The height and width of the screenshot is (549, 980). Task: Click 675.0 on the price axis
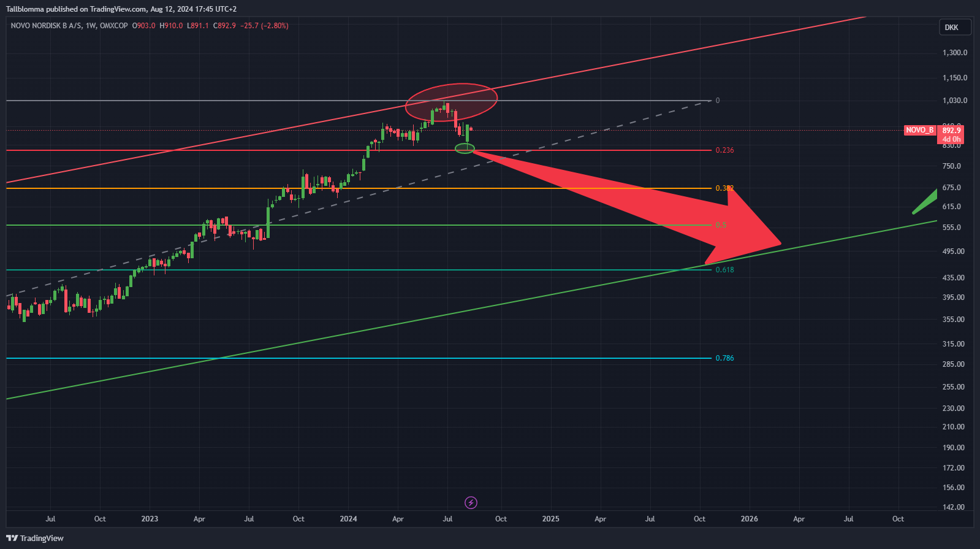[952, 188]
